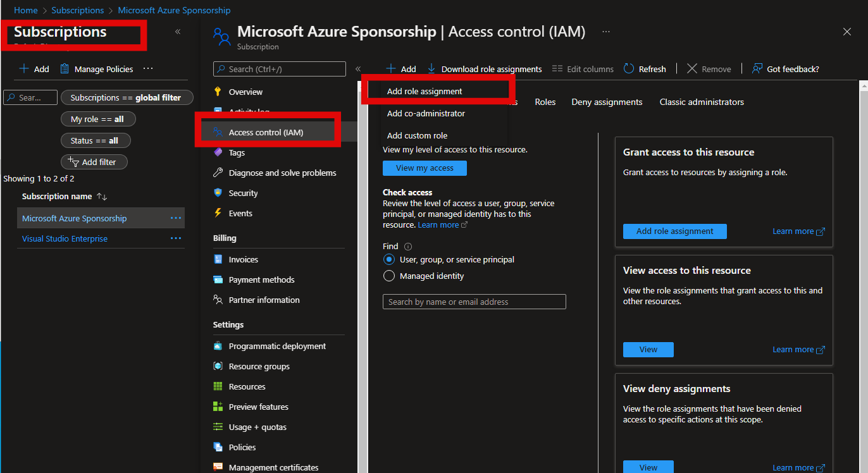Click the Refresh circular arrow icon
Screen dimensions: 868x473
pyautogui.click(x=629, y=68)
